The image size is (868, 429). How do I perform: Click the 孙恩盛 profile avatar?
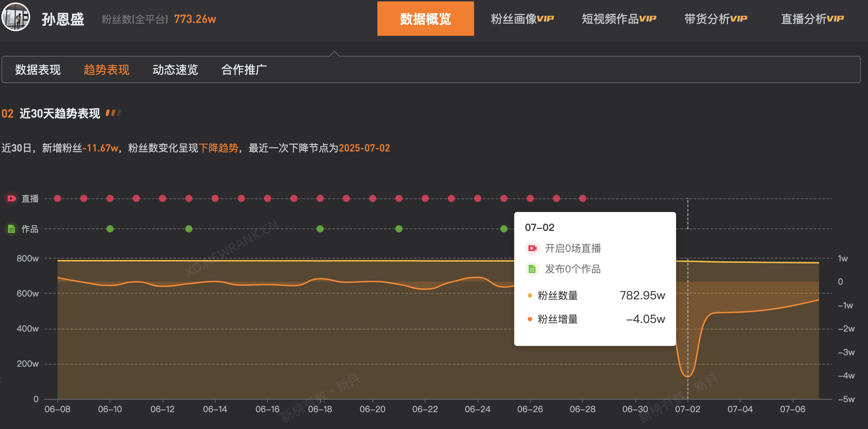click(15, 17)
